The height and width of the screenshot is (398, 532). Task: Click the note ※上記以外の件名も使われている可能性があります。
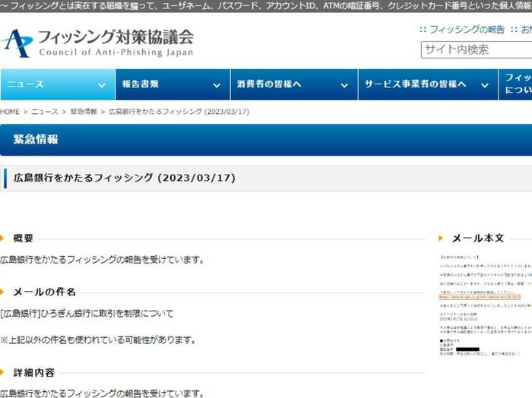pyautogui.click(x=98, y=340)
